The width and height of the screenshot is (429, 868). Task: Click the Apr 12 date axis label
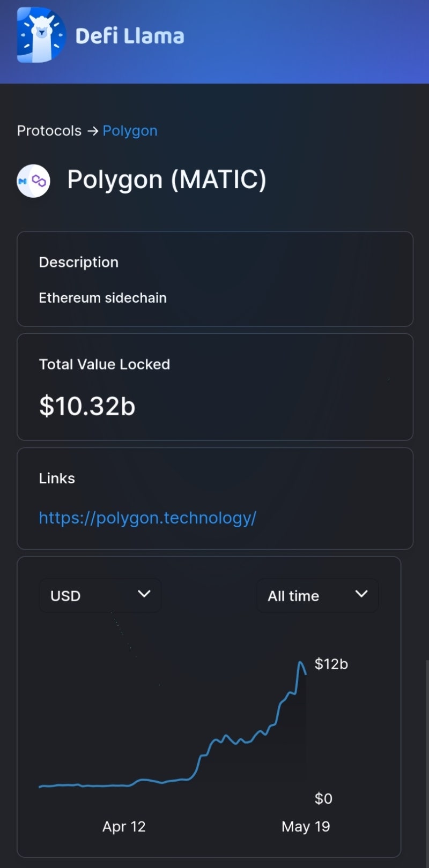point(124,826)
